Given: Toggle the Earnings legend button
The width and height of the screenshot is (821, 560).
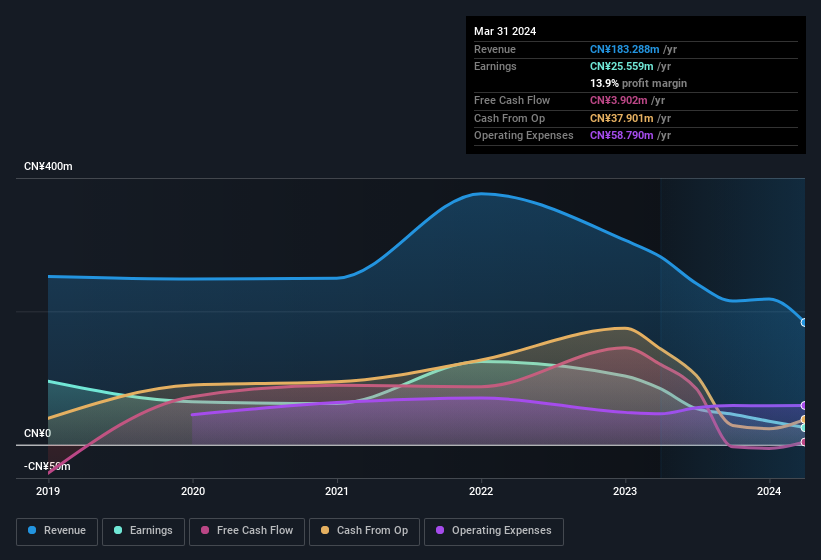Looking at the screenshot, I should [143, 531].
